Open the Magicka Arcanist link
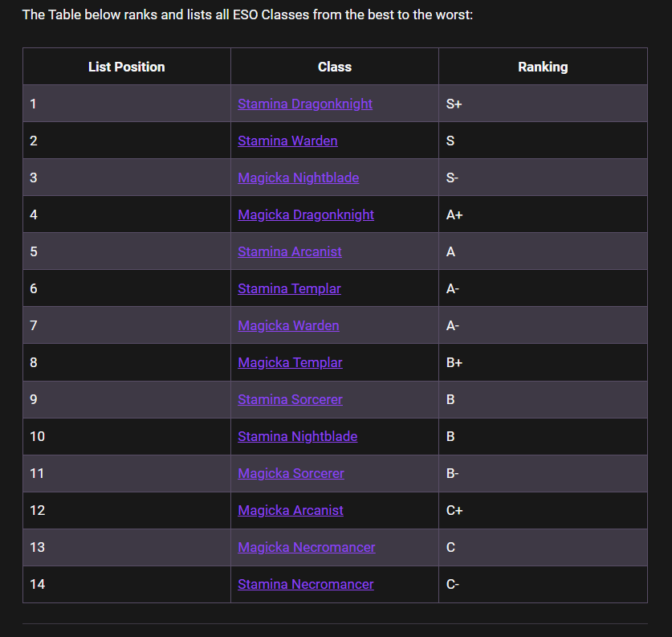 coord(291,510)
